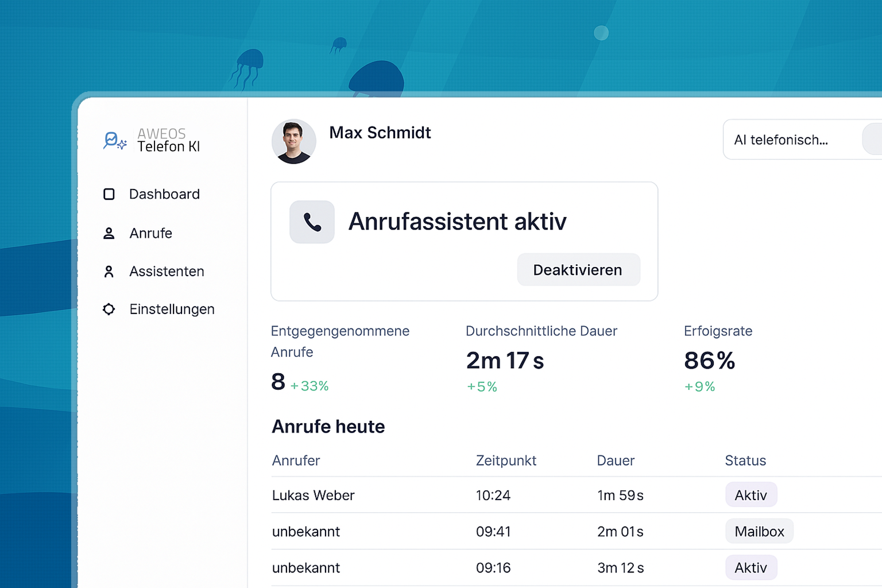Click the Assistenten person icon
This screenshot has width=882, height=588.
click(x=109, y=272)
